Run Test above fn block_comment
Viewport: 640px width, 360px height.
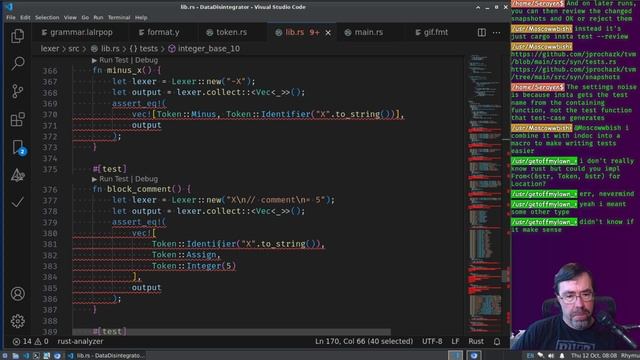pyautogui.click(x=111, y=179)
